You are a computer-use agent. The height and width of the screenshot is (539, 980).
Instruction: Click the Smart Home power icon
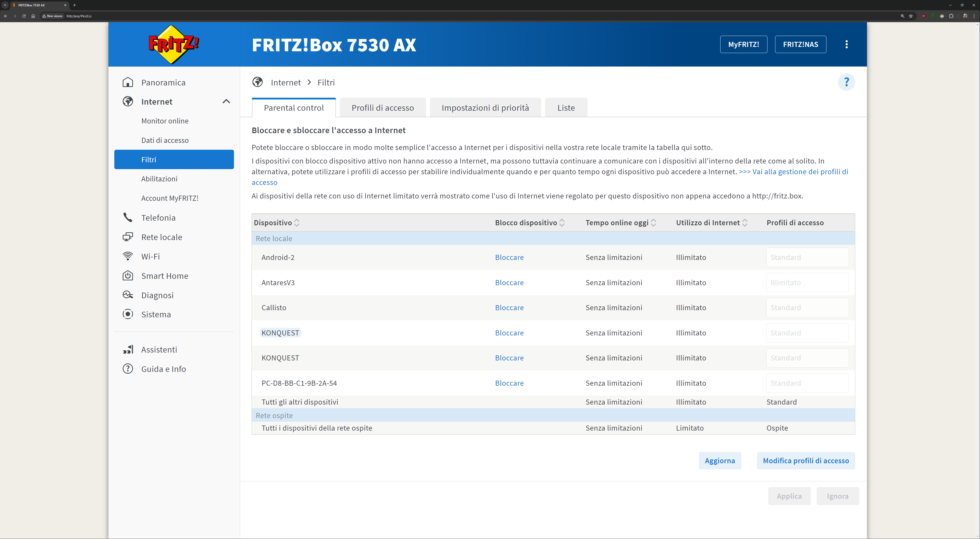click(128, 276)
